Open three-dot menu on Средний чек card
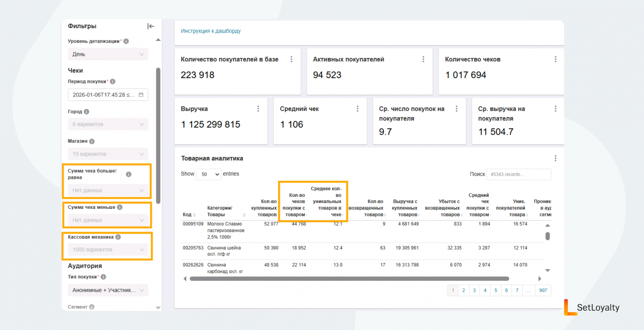644x330 pixels. 357,109
